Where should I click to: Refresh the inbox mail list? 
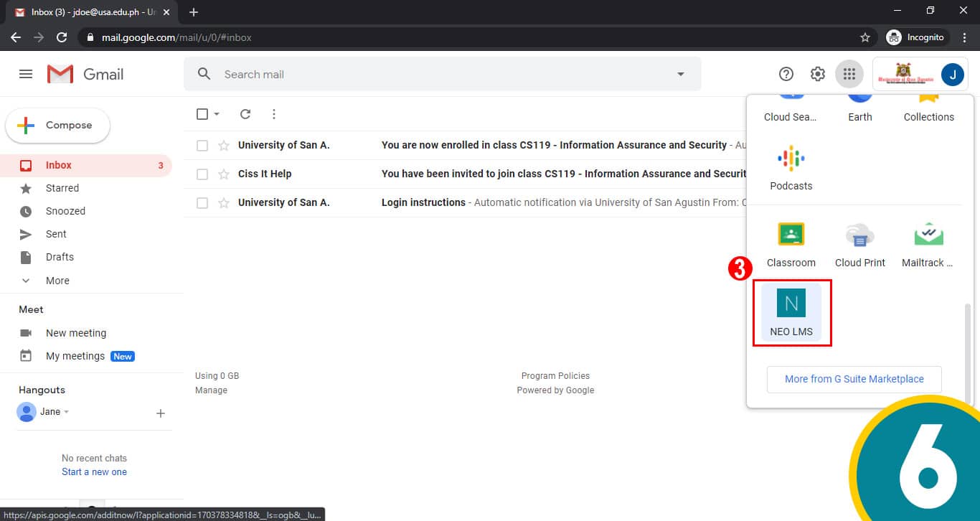click(x=245, y=114)
